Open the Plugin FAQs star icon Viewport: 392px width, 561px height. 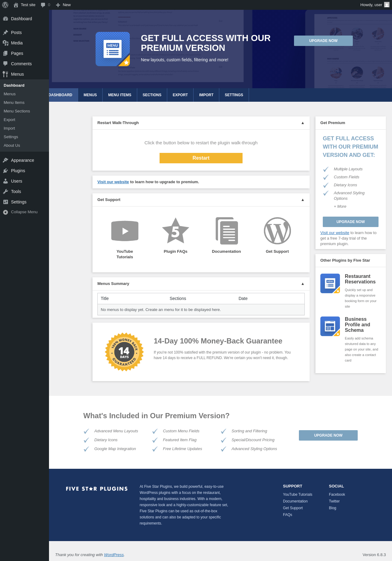(175, 231)
